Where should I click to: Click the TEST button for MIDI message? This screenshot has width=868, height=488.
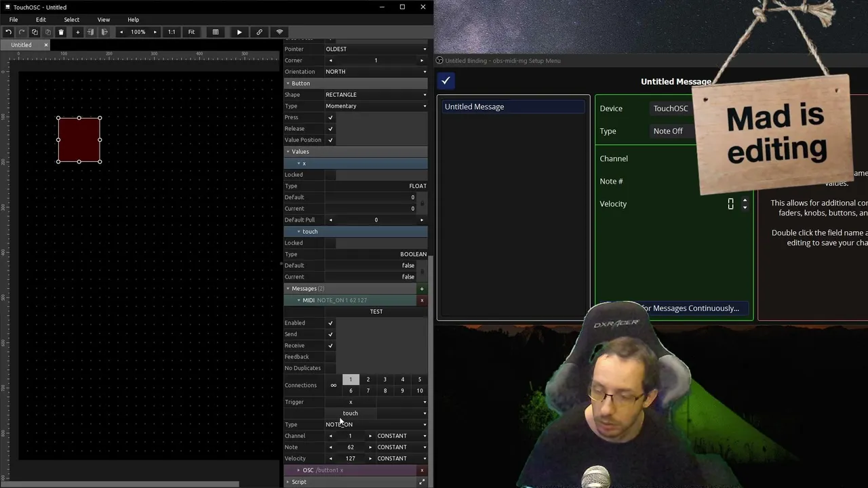(x=376, y=312)
